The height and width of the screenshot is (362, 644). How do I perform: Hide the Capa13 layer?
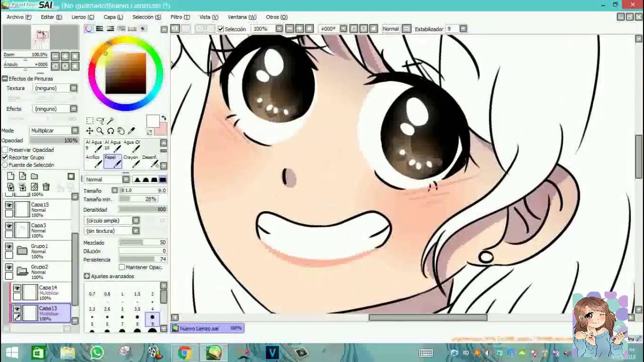(17, 309)
